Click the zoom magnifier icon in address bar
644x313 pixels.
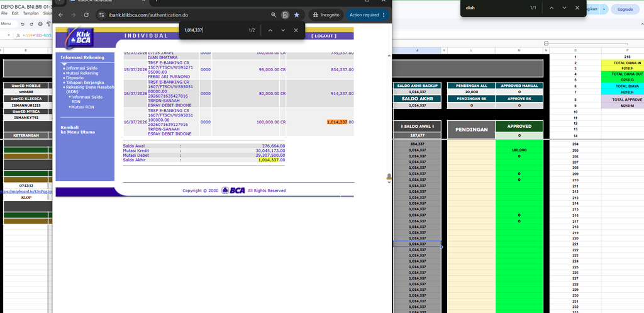point(274,15)
